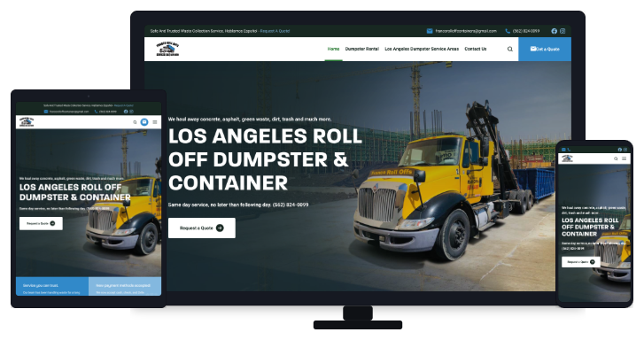Open Los Angeles Dumpster Service Areas menu
644x340 pixels.
(x=422, y=49)
